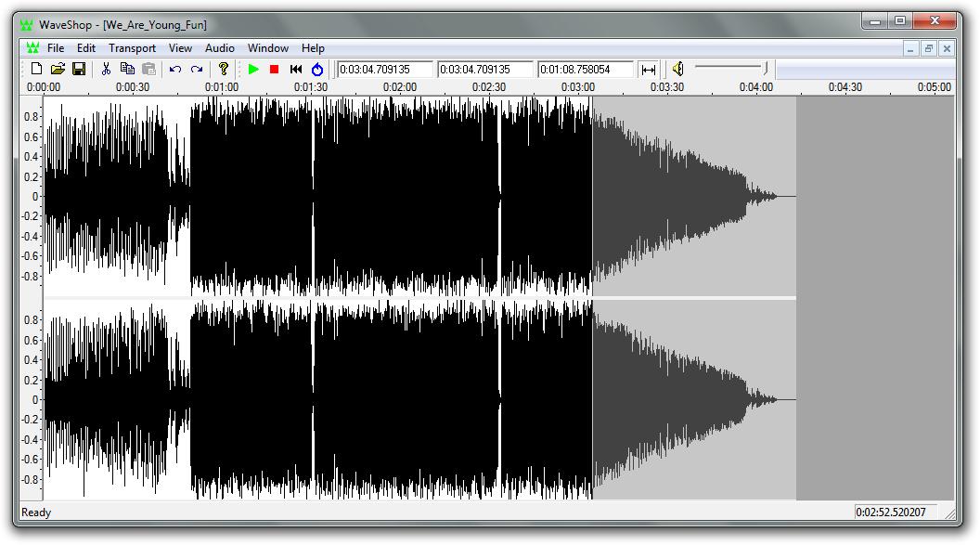Click the selection length arrow button
This screenshot has width=980, height=545.
(x=649, y=69)
